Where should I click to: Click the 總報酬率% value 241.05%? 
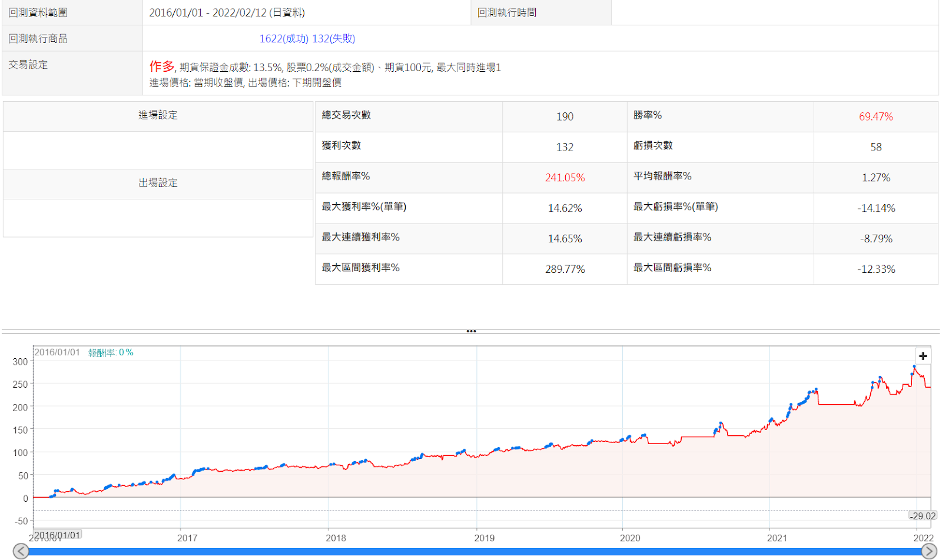point(565,178)
